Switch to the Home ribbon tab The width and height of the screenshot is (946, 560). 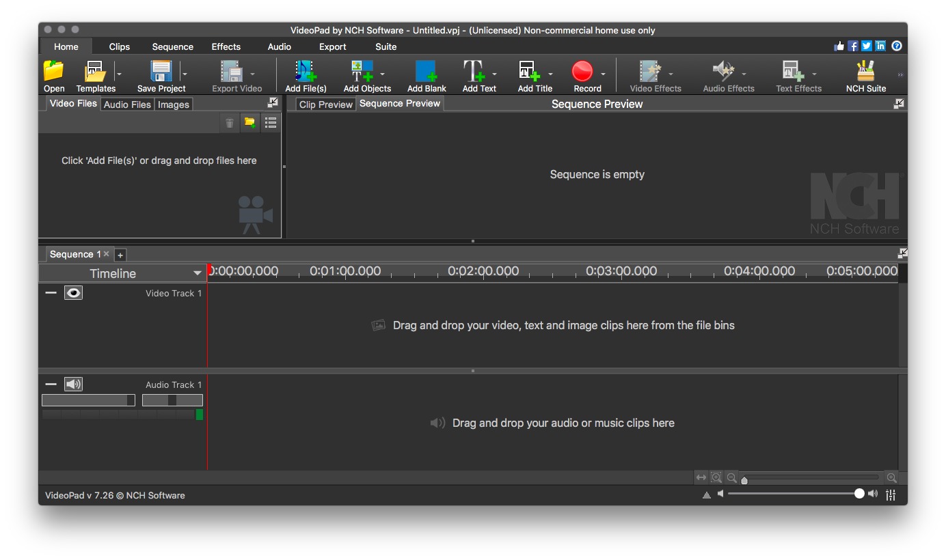pos(66,46)
